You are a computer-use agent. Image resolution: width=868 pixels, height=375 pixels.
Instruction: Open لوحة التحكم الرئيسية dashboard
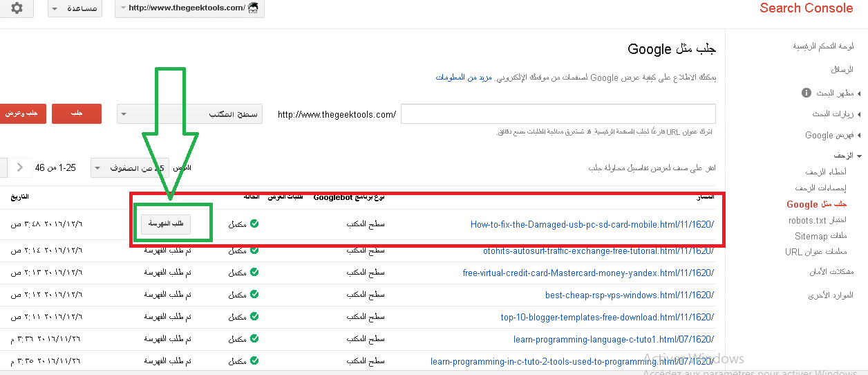tap(823, 46)
